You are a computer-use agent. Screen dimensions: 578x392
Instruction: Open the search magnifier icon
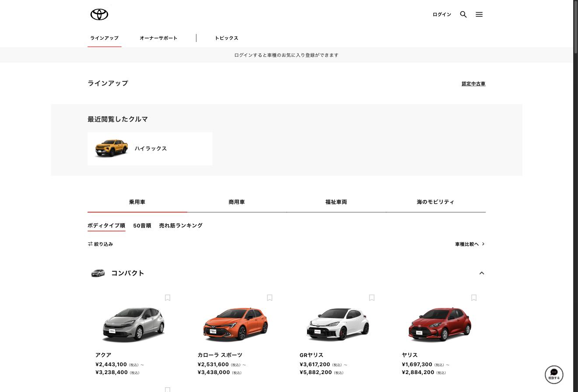(463, 14)
